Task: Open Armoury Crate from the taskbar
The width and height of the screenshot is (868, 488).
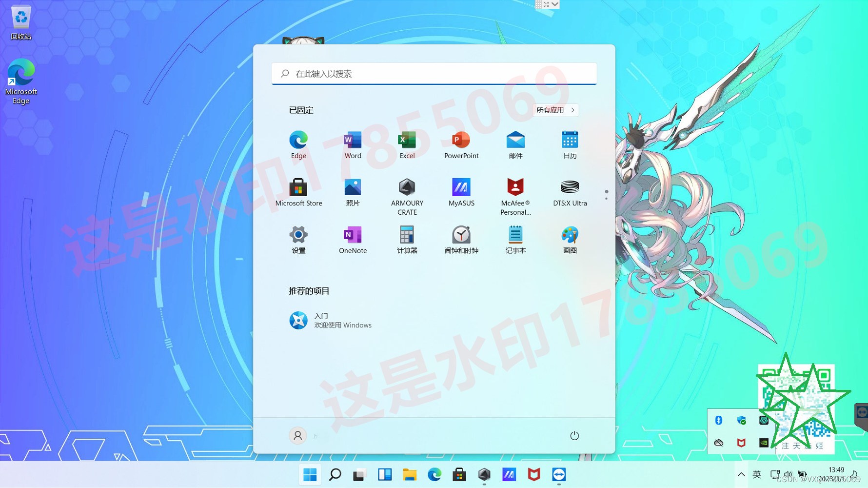Action: 484,474
